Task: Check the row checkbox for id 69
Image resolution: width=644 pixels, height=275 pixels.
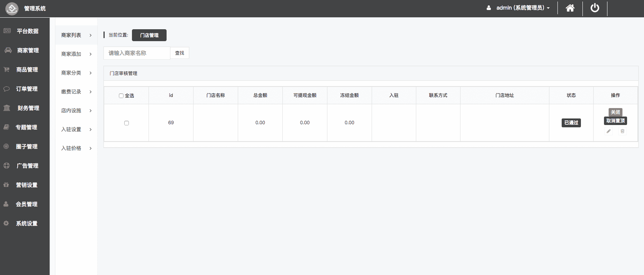Action: 127,123
